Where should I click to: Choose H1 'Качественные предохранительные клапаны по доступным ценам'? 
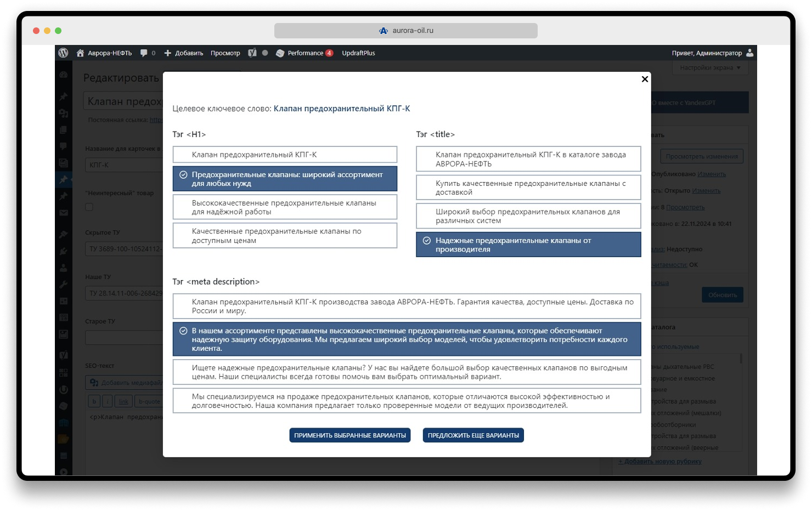[285, 236]
